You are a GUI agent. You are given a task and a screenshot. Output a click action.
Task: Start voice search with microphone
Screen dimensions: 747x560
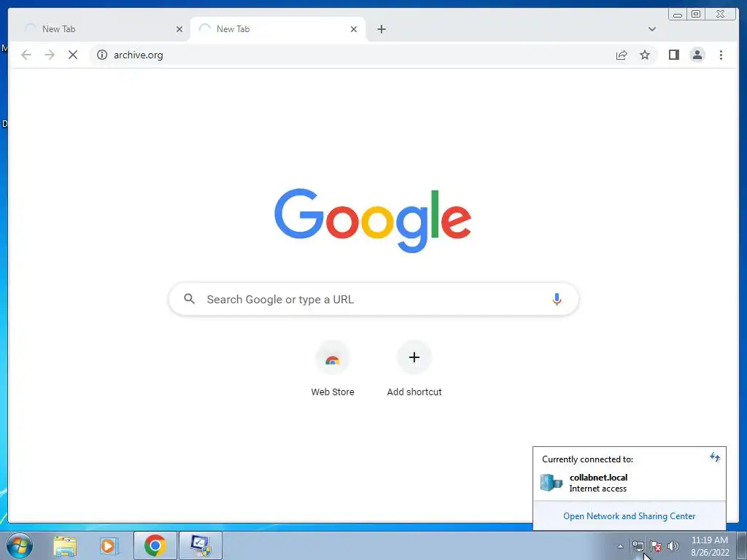(557, 299)
